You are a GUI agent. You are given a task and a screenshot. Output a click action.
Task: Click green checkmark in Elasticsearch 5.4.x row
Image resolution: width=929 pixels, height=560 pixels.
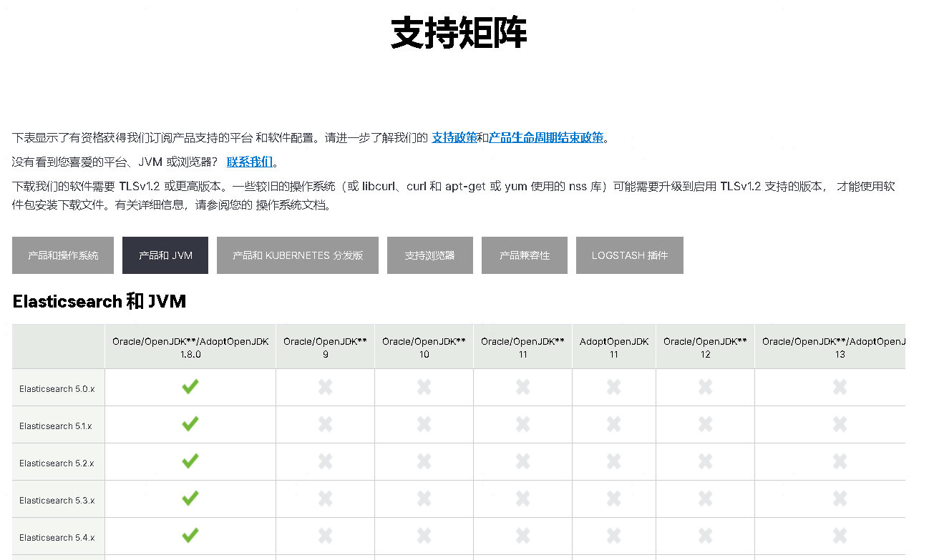(190, 536)
